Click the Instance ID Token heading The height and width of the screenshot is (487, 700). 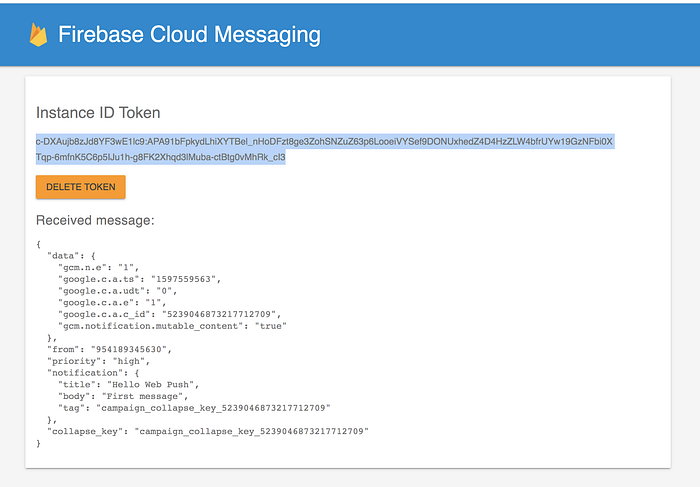pos(98,112)
